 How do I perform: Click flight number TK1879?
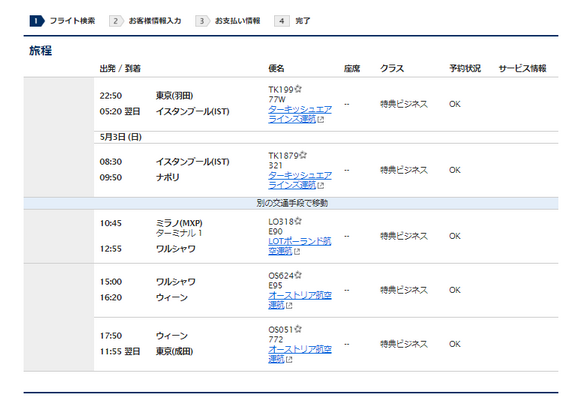(283, 156)
